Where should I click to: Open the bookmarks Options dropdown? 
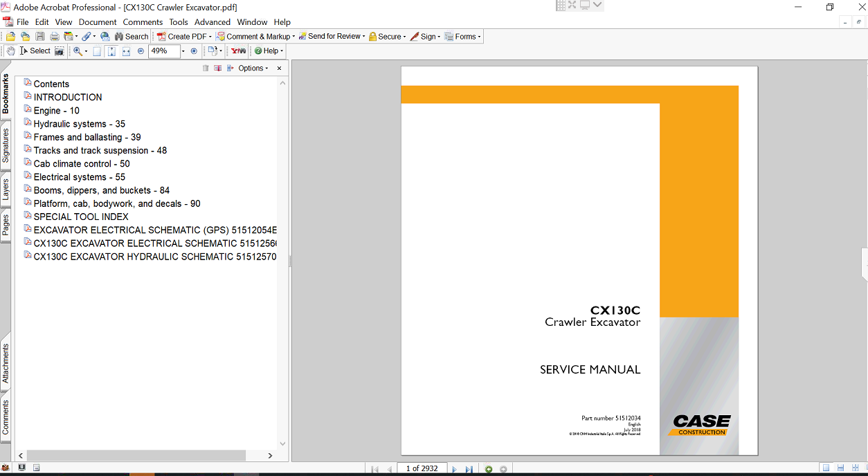click(253, 68)
